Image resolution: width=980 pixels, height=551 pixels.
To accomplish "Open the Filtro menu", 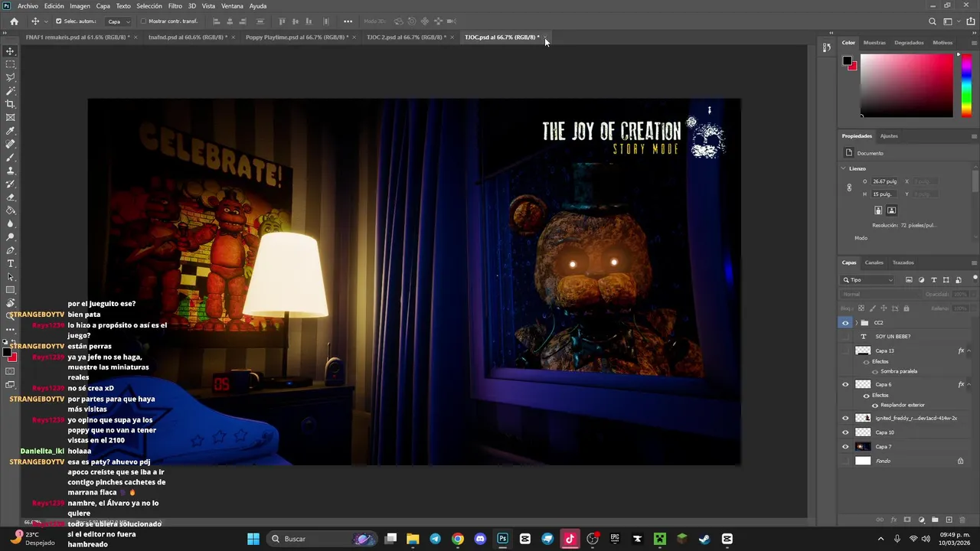I will click(175, 5).
